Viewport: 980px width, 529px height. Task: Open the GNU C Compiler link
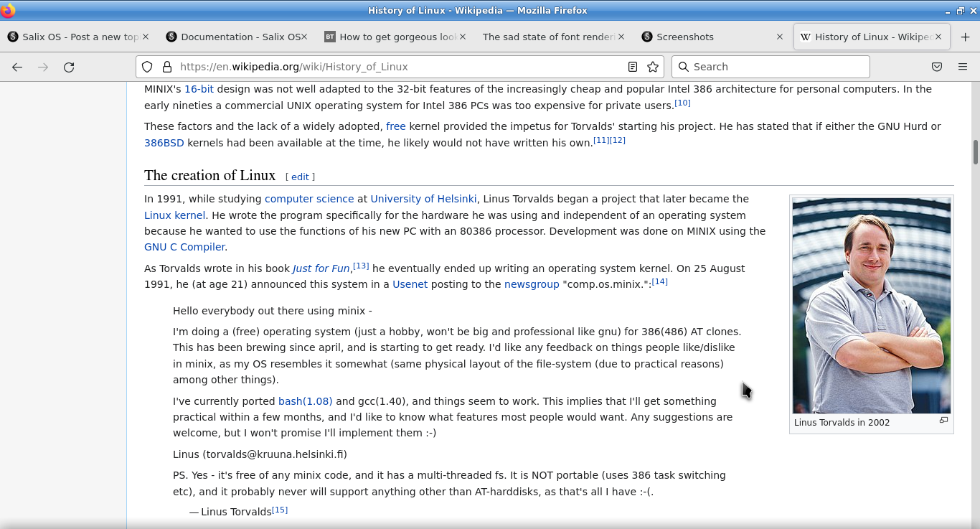[184, 247]
